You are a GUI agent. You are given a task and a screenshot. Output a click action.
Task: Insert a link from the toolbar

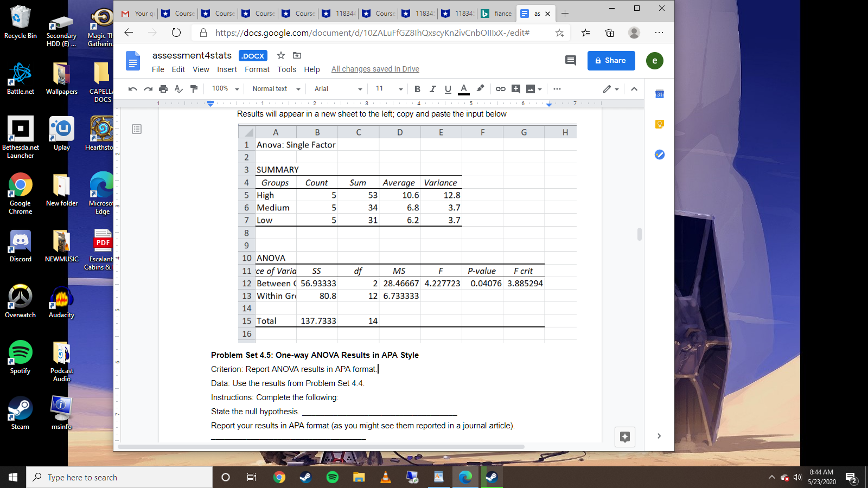coord(501,89)
